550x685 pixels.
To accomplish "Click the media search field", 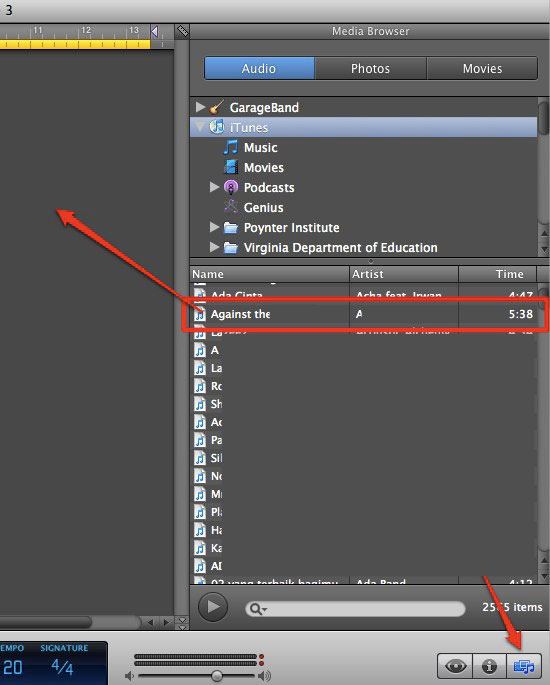I will pyautogui.click(x=355, y=609).
